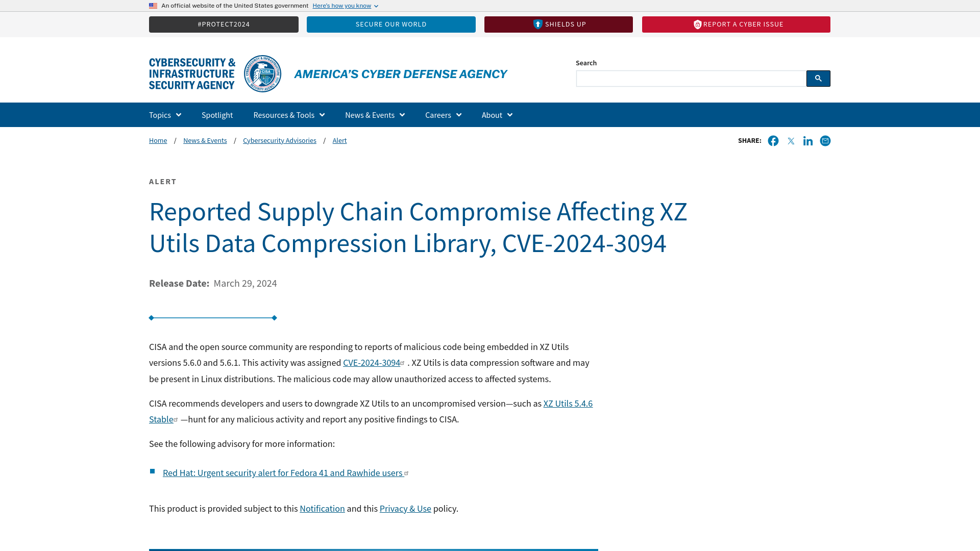Toggle Here's how you know disclosure

click(x=345, y=6)
